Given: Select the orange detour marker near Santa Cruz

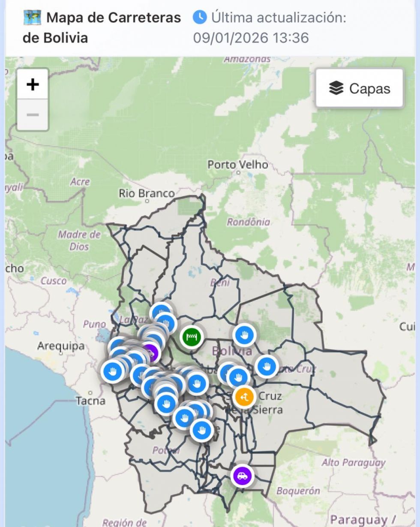Looking at the screenshot, I should pos(244,397).
